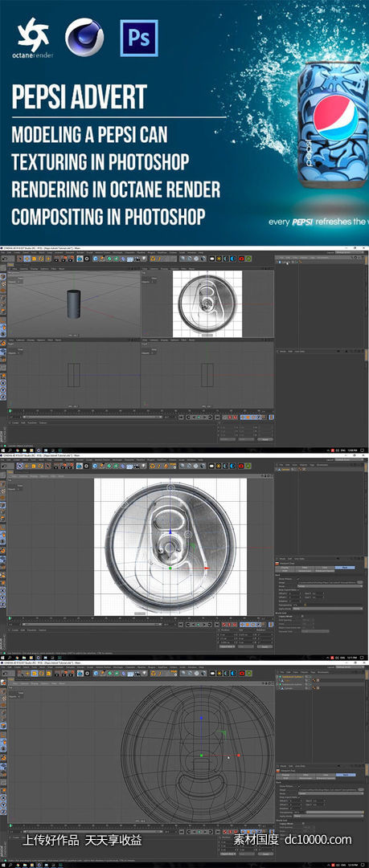The image size is (369, 868).
Task: Open View tab in can-lid photo attribute manager
Action: (x=325, y=568)
